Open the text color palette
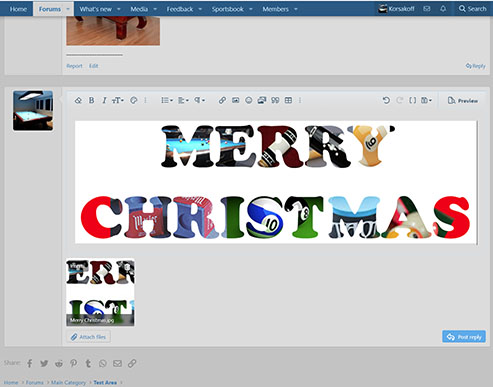 point(134,100)
